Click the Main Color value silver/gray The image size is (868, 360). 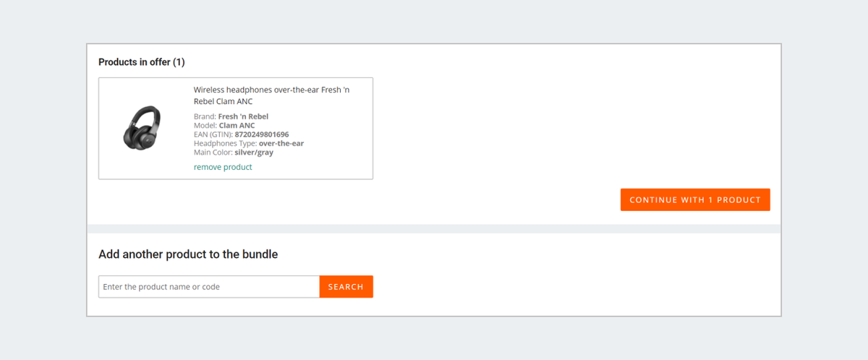click(x=254, y=153)
